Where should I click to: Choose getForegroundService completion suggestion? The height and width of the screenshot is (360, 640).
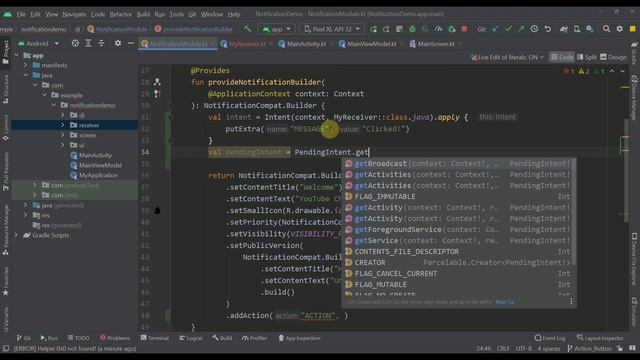(x=457, y=230)
